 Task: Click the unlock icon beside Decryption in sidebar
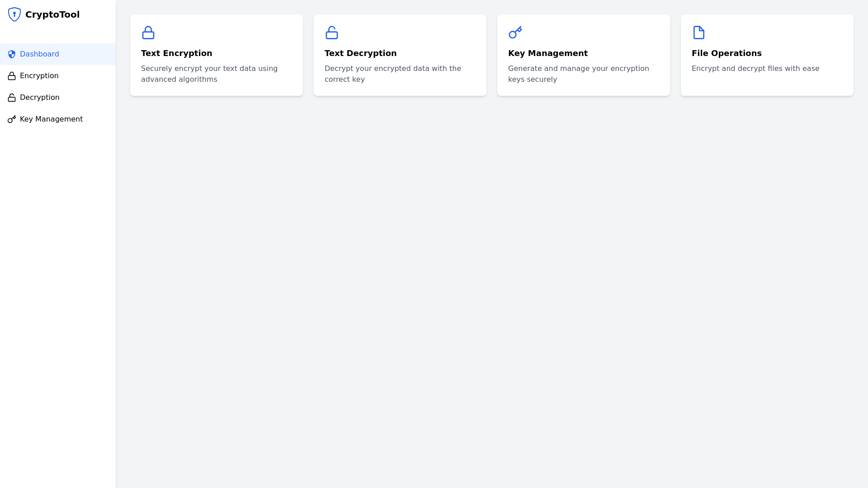pyautogui.click(x=12, y=97)
